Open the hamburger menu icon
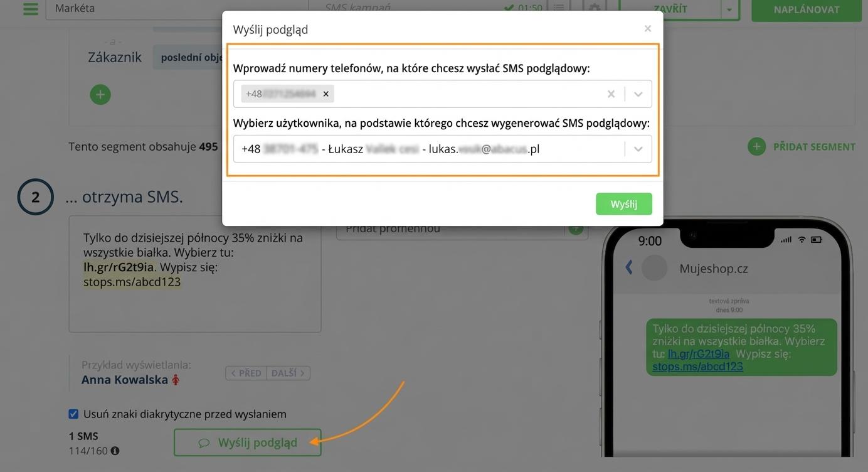 30,9
